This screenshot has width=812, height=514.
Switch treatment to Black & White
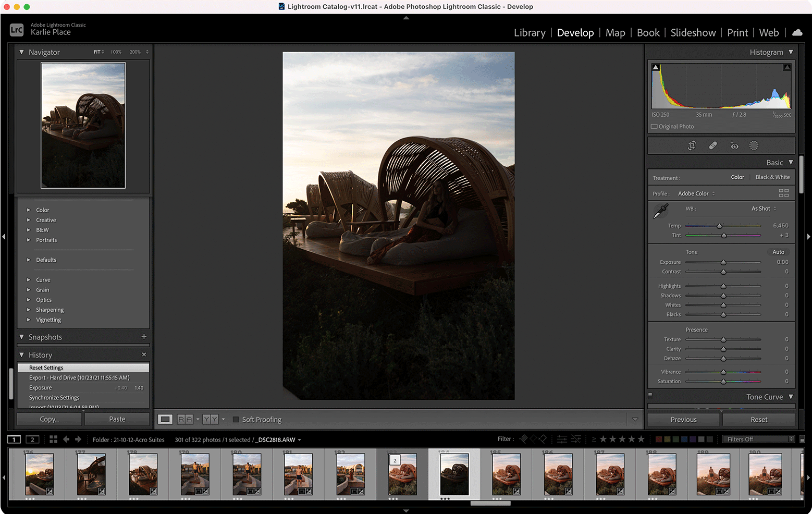(x=772, y=177)
